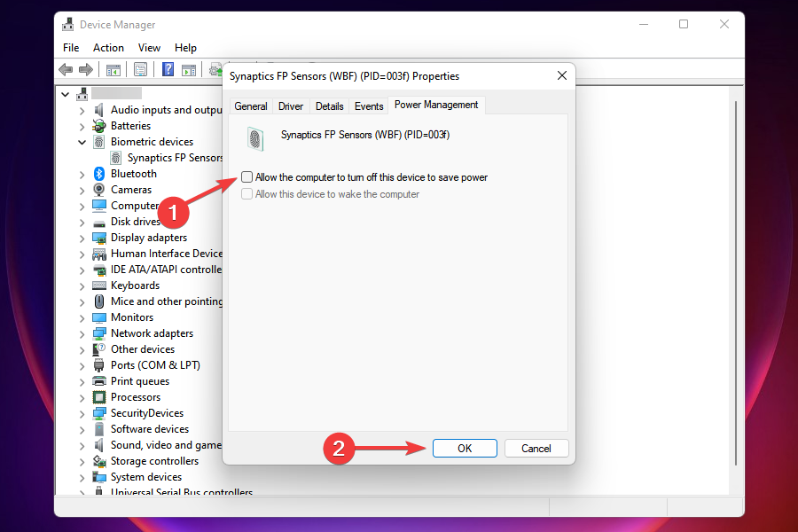Viewport: 798px width, 532px height.
Task: Open the Properties toolbar icon
Action: (x=140, y=69)
